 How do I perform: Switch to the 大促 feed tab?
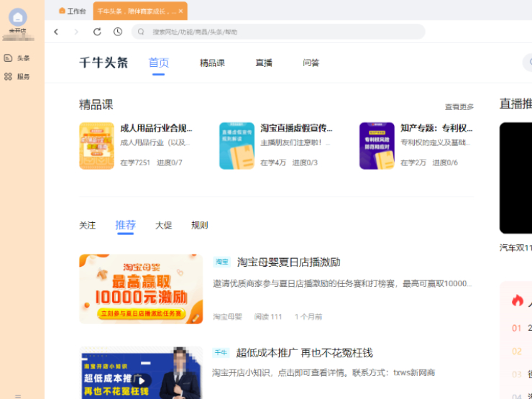pos(163,225)
